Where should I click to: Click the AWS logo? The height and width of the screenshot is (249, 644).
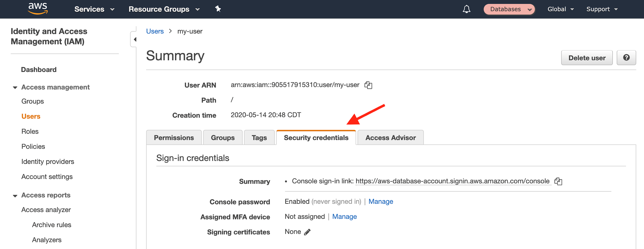point(38,8)
